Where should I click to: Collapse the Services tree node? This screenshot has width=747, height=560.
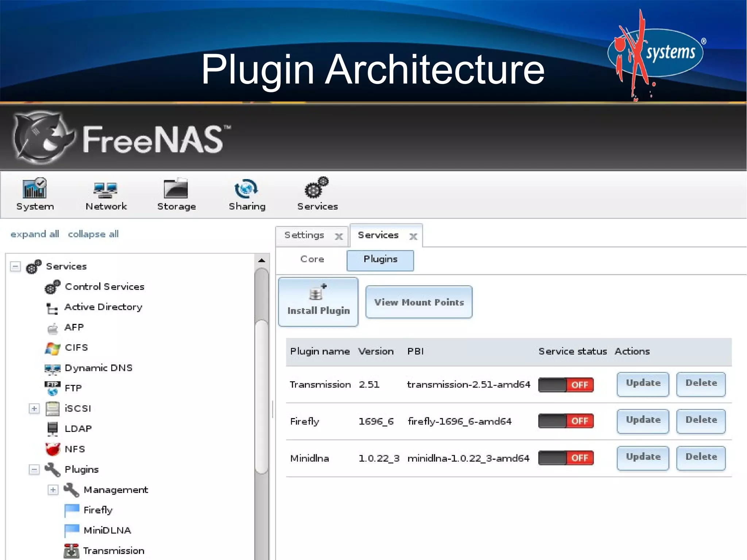click(15, 266)
